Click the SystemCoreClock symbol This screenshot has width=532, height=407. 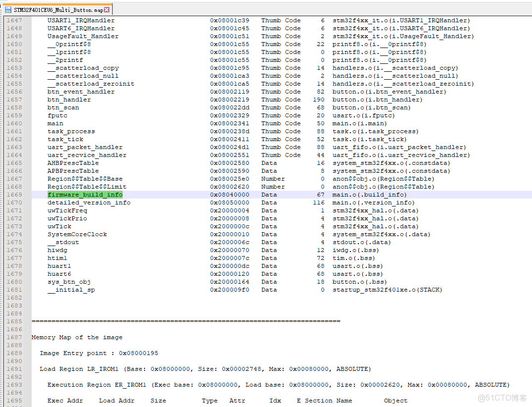pos(77,234)
